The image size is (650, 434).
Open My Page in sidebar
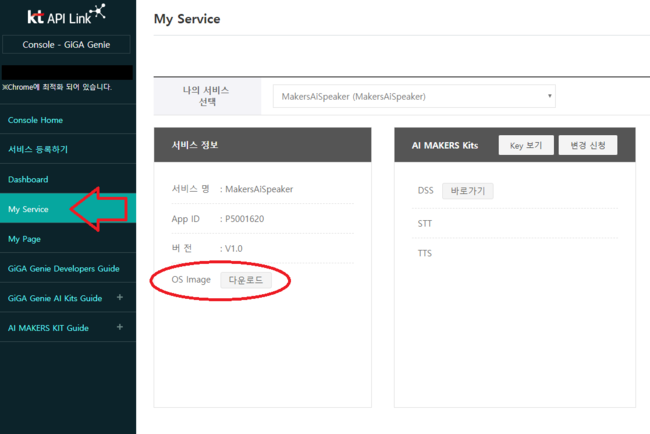point(24,239)
